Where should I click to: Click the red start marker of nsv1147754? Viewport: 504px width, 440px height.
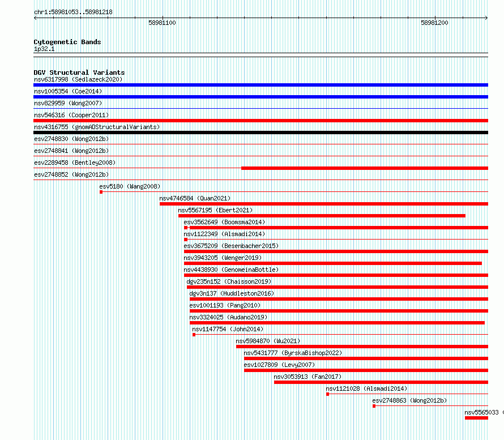coord(194,335)
